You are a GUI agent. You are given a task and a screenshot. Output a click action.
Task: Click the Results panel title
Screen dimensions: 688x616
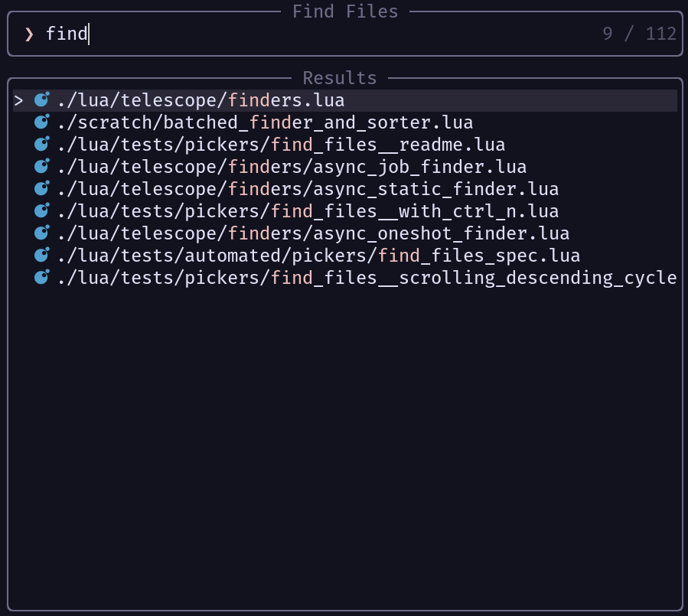pos(340,78)
